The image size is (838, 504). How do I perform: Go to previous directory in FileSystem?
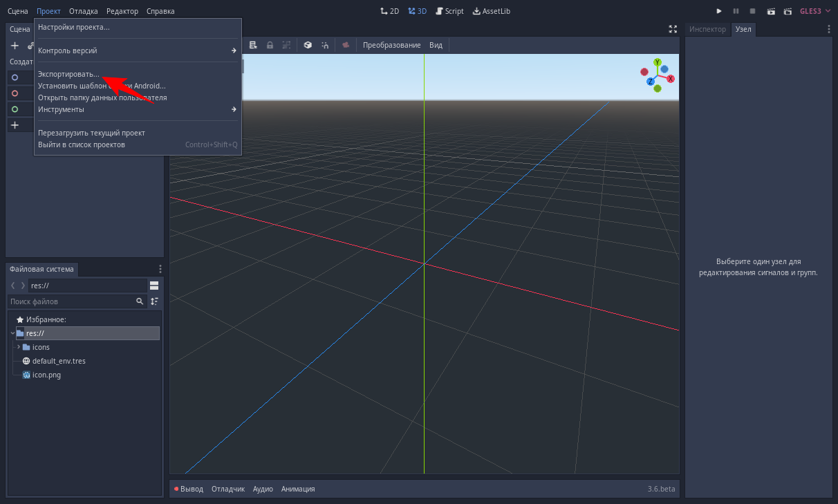click(13, 286)
